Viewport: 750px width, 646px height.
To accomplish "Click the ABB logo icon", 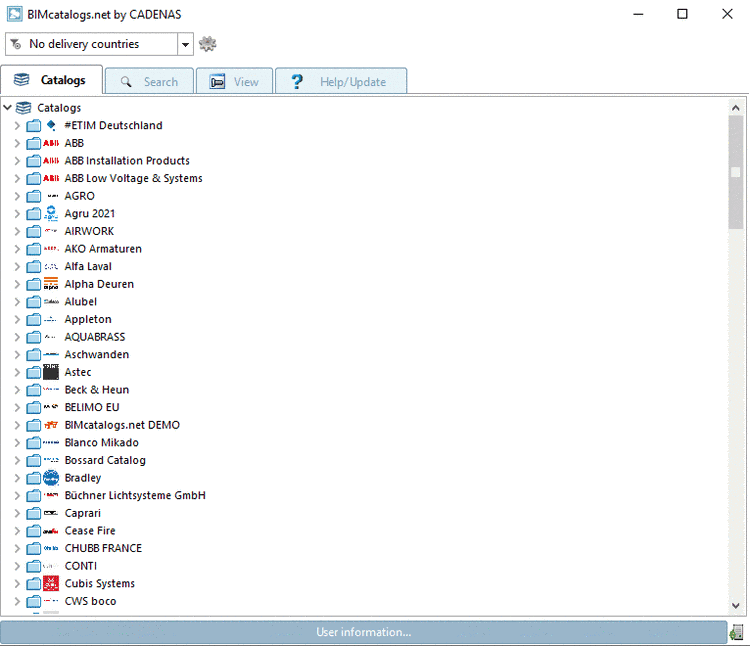I will 51,143.
